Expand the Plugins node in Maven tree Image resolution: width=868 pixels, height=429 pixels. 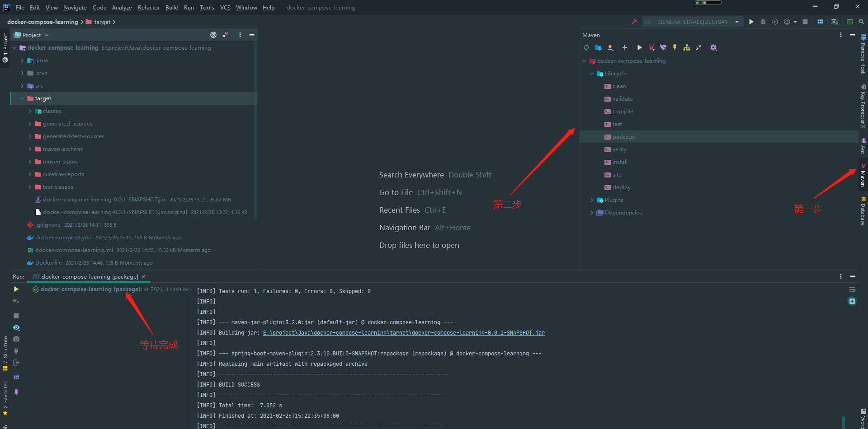click(592, 200)
